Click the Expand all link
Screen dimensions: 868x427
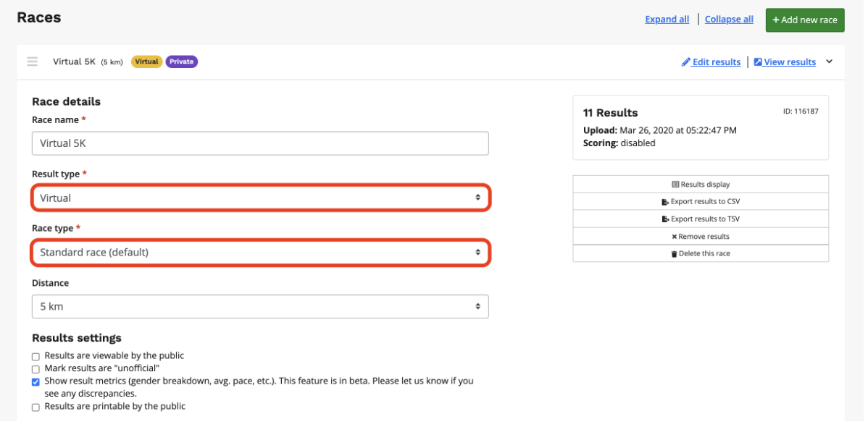667,20
